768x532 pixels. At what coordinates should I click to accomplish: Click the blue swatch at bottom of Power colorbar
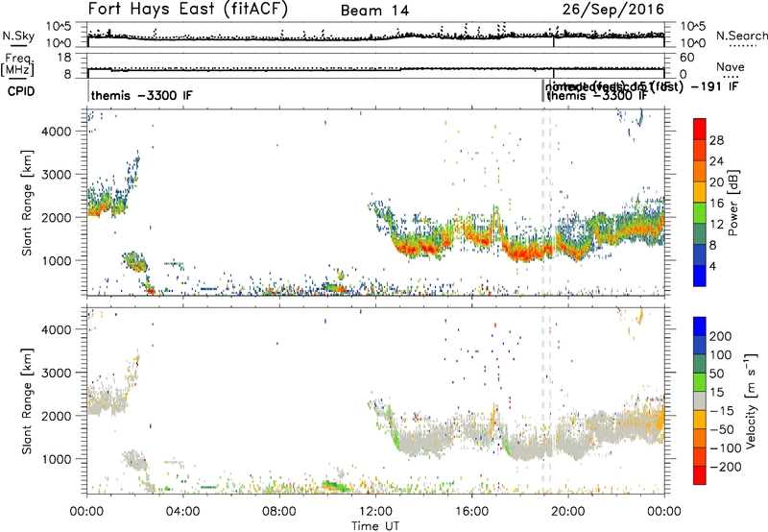(700, 276)
